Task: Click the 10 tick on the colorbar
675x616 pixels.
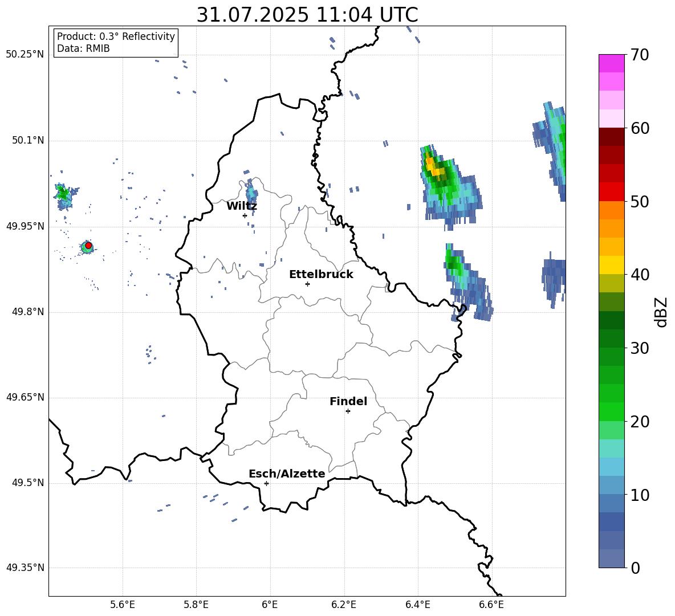Action: tap(639, 495)
